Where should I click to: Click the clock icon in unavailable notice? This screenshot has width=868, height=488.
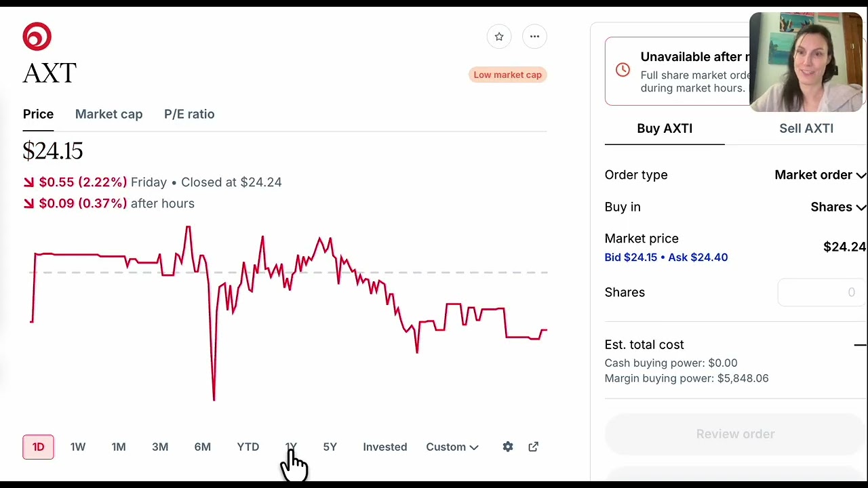pyautogui.click(x=623, y=70)
